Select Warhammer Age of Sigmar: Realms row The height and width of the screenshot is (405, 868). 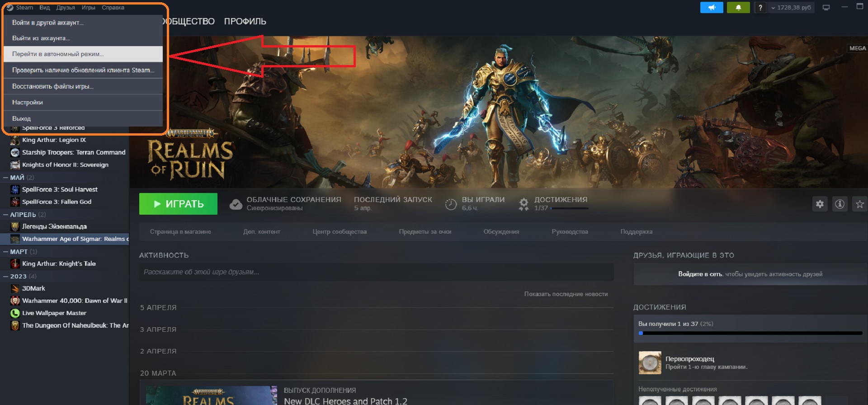65,239
